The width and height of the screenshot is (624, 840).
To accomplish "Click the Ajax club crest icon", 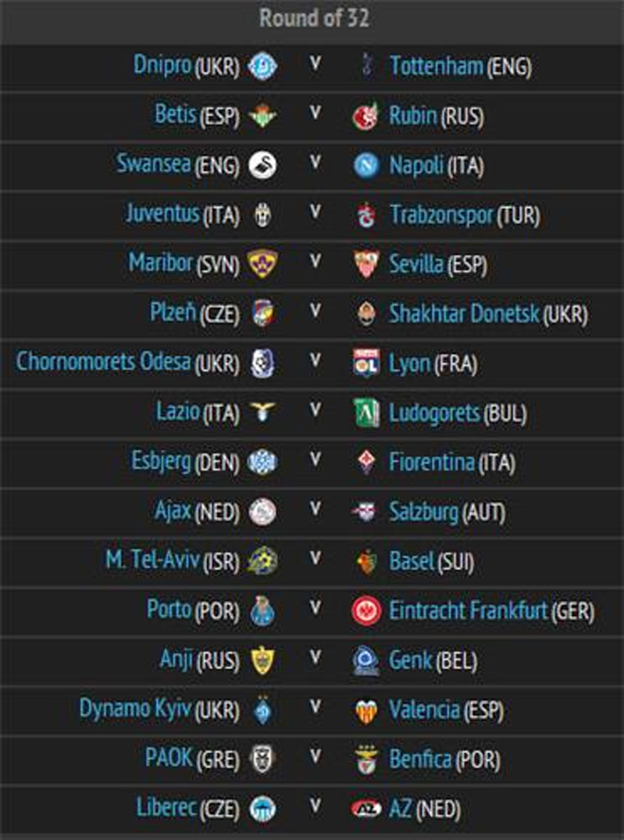I will click(x=262, y=512).
